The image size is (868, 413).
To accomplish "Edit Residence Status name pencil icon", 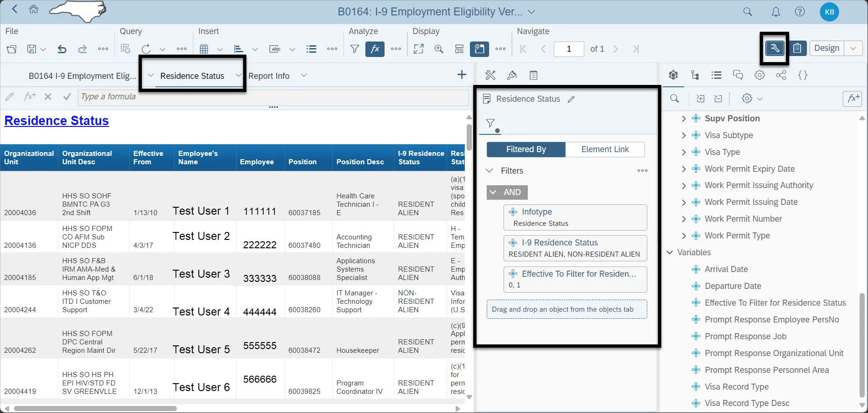I will [x=571, y=99].
